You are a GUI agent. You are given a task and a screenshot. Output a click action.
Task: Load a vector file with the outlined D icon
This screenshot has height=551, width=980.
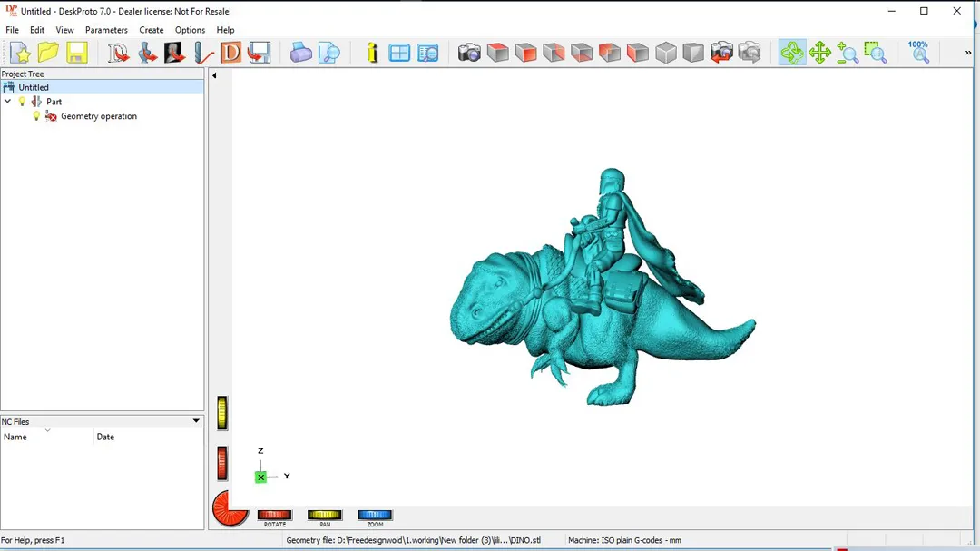tap(117, 53)
